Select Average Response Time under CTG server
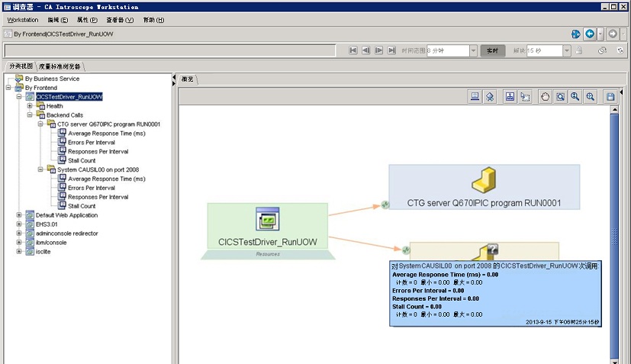631x364 pixels. 107,134
